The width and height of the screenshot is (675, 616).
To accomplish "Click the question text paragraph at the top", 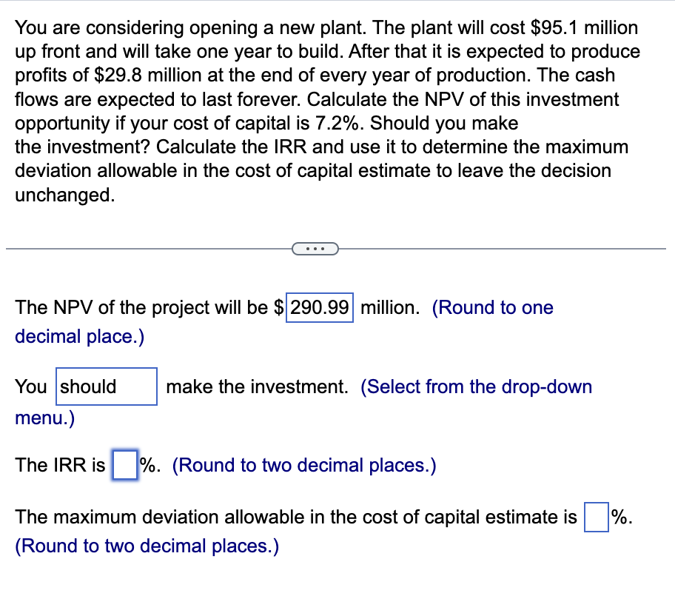I will pos(326,111).
